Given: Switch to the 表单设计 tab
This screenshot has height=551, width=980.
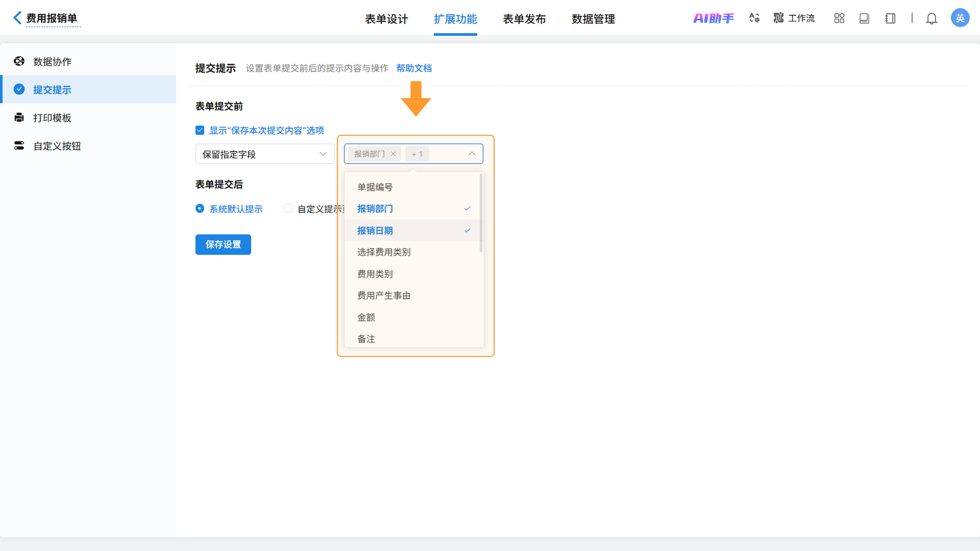Looking at the screenshot, I should (386, 19).
